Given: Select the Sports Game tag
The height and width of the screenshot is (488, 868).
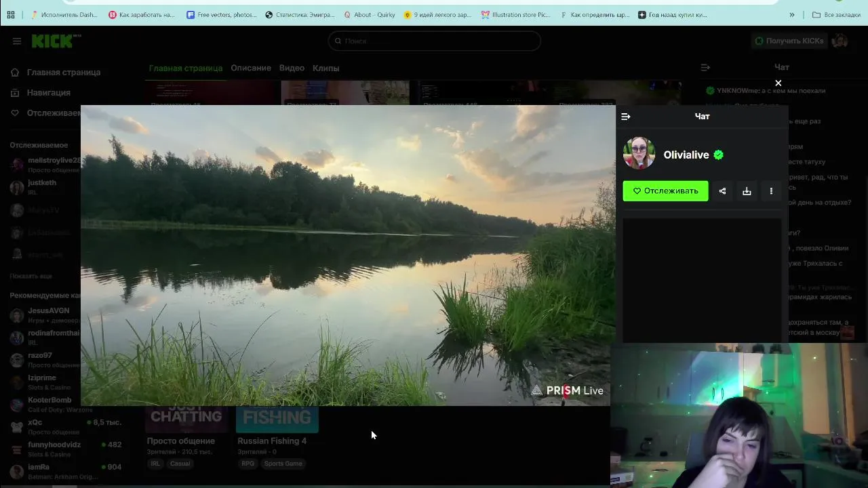Looking at the screenshot, I should pos(283,464).
